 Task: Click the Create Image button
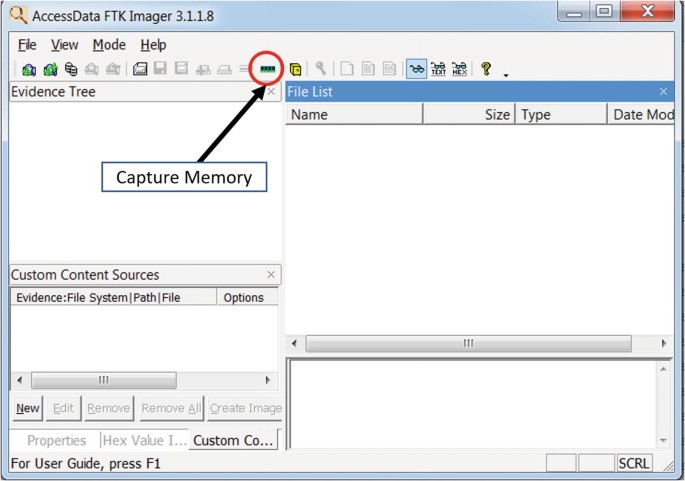[245, 408]
